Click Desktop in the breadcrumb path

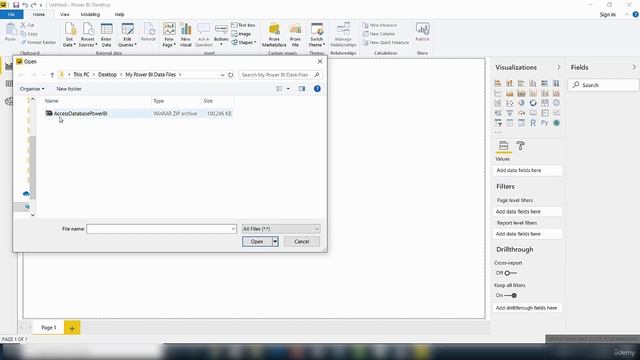click(107, 75)
